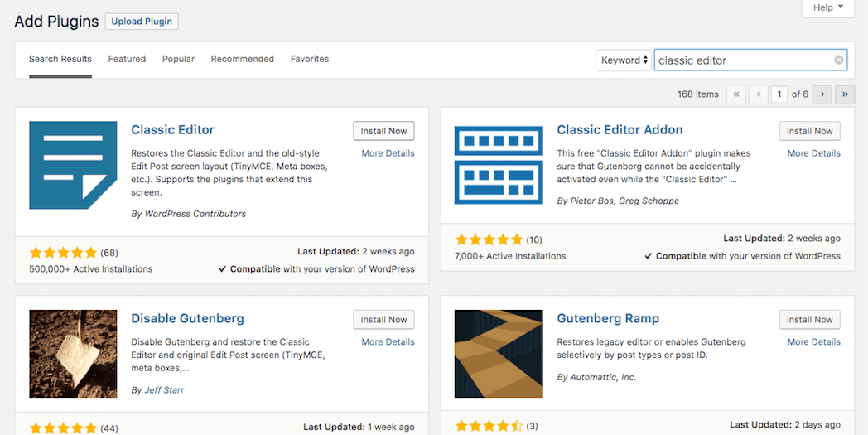Click the (3) ratings count
The height and width of the screenshot is (435, 868).
[532, 426]
